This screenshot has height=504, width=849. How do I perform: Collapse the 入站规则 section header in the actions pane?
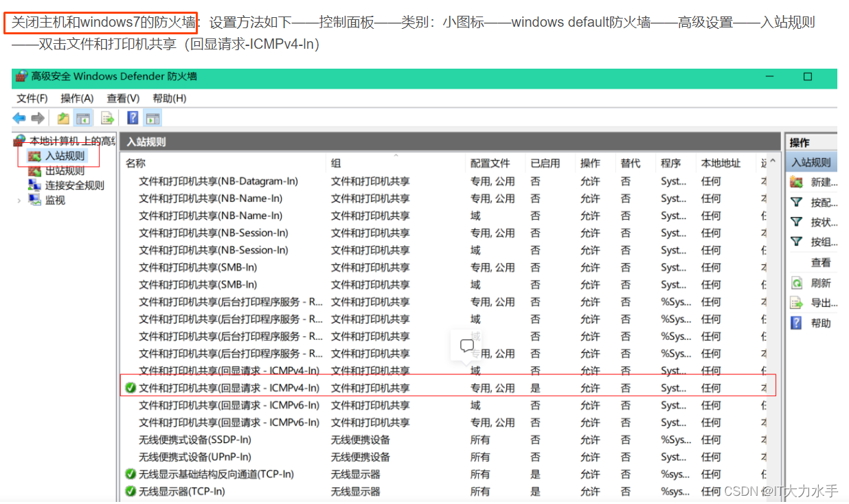[x=811, y=162]
